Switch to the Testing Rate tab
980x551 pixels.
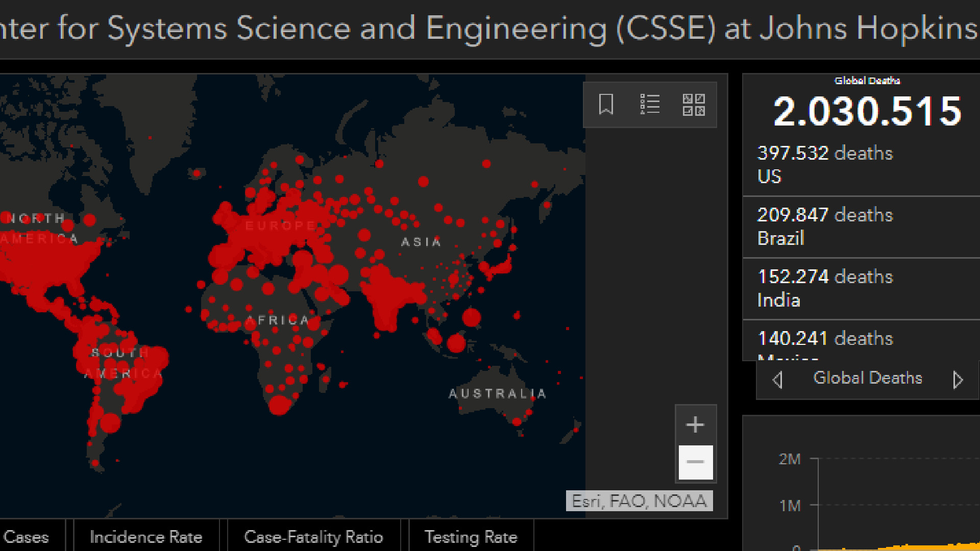tap(471, 537)
